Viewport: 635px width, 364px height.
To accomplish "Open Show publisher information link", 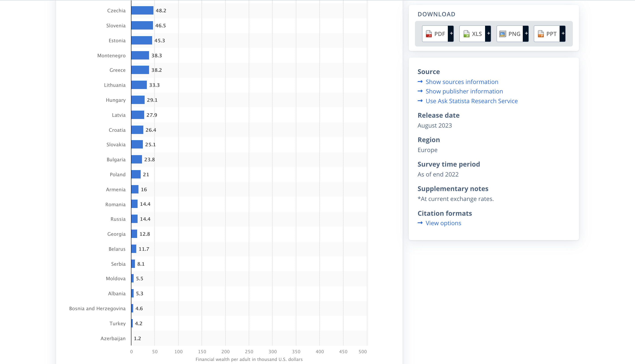I will click(x=464, y=91).
